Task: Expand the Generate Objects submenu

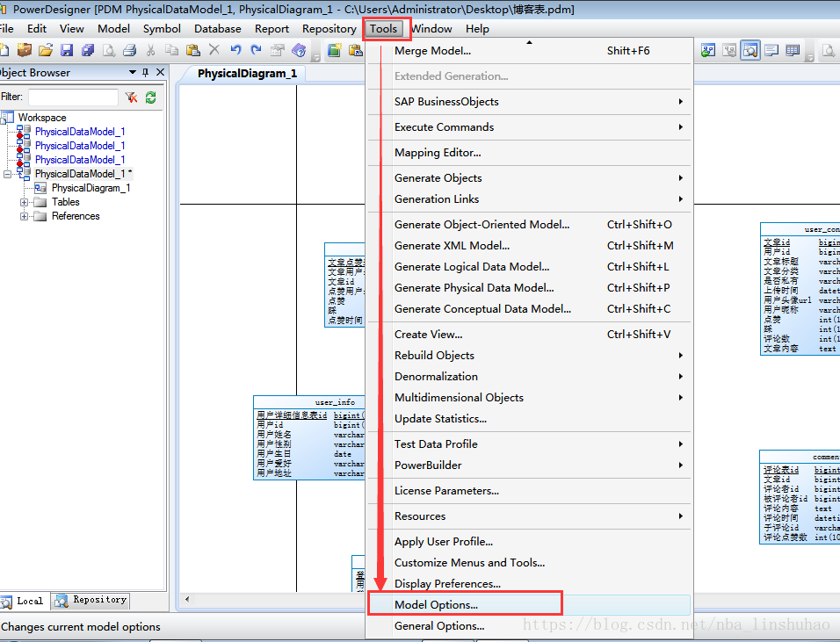Action: click(x=529, y=177)
